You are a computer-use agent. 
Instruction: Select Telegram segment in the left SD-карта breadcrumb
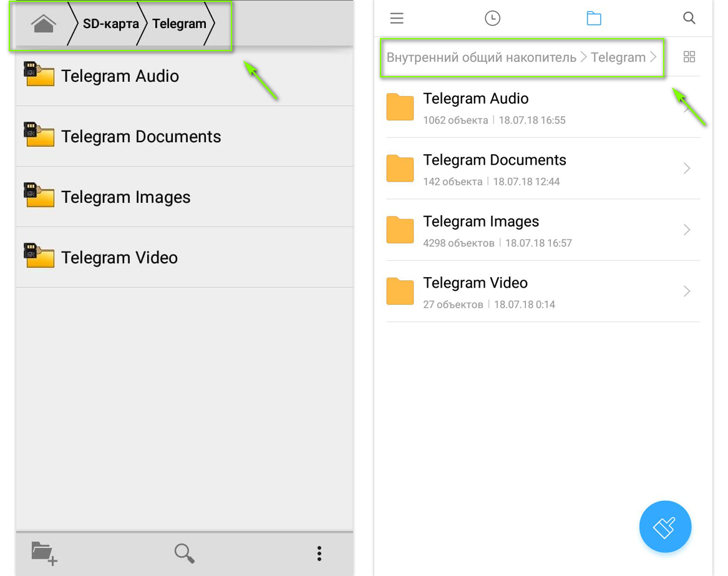point(179,24)
